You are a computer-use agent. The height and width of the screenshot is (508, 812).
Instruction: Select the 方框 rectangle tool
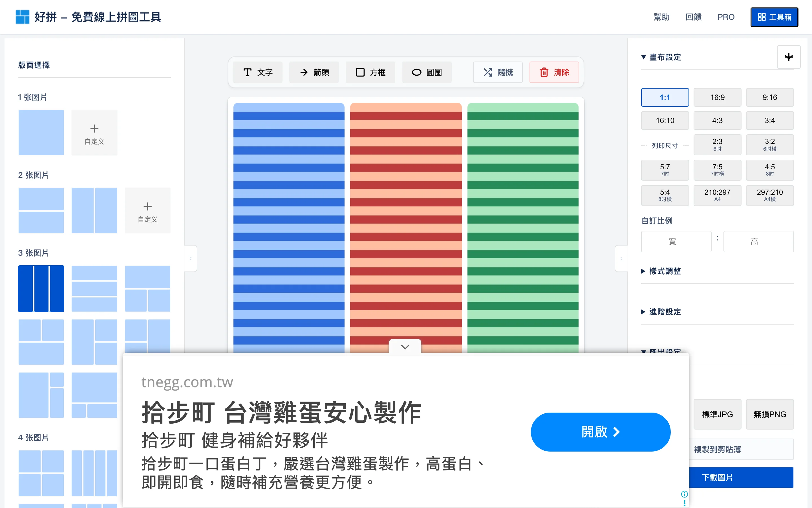(x=370, y=72)
